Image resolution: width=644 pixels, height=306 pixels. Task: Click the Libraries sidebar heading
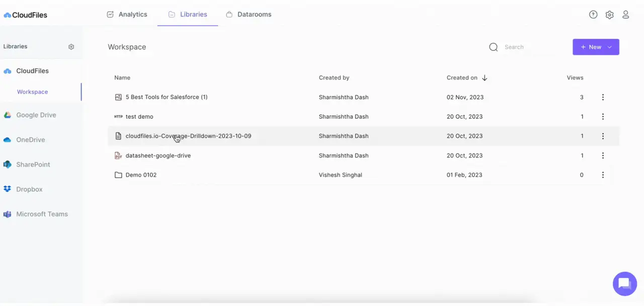pyautogui.click(x=15, y=46)
